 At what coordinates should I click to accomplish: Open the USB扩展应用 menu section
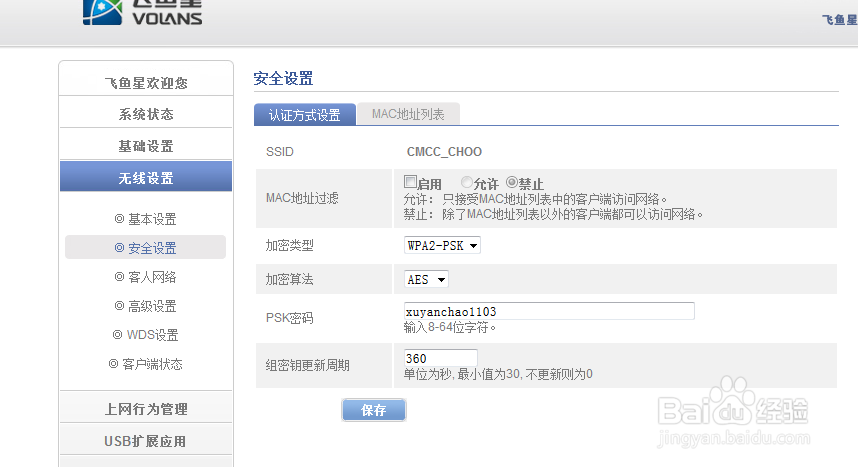146,441
